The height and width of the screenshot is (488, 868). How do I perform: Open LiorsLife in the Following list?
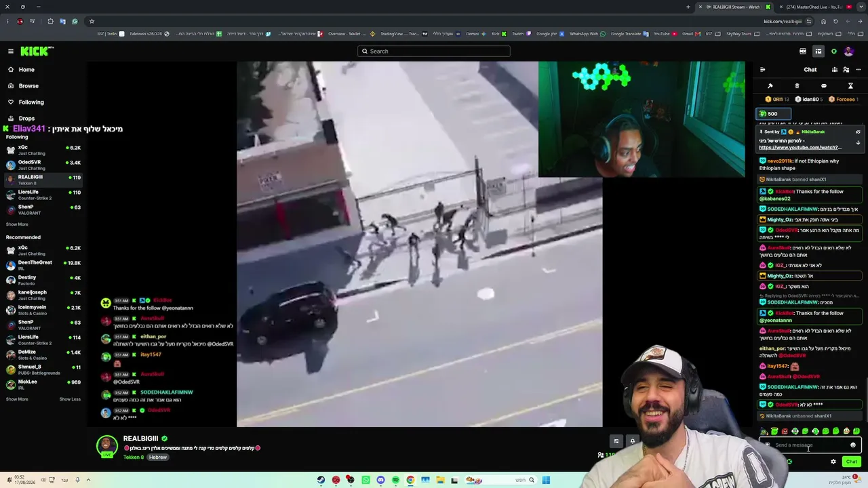click(43, 195)
